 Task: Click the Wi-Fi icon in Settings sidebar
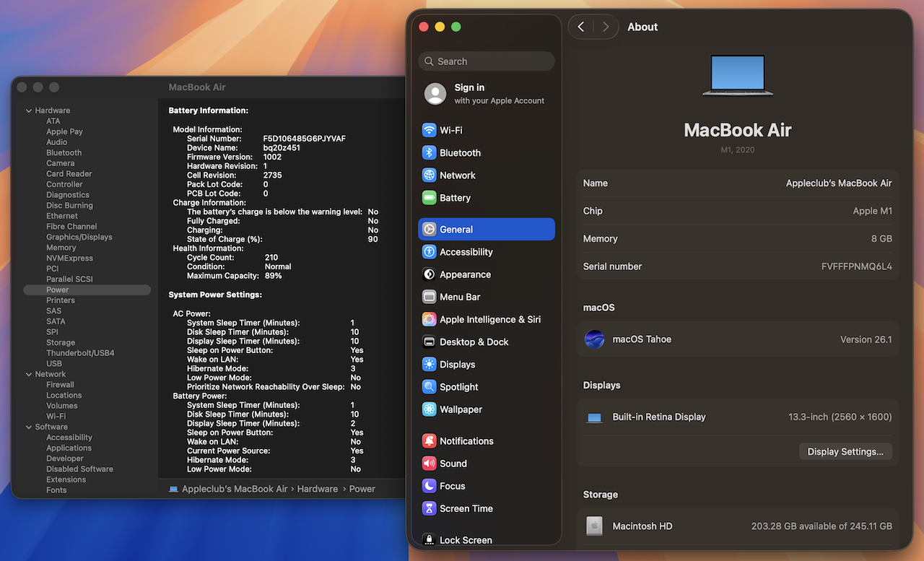[430, 130]
